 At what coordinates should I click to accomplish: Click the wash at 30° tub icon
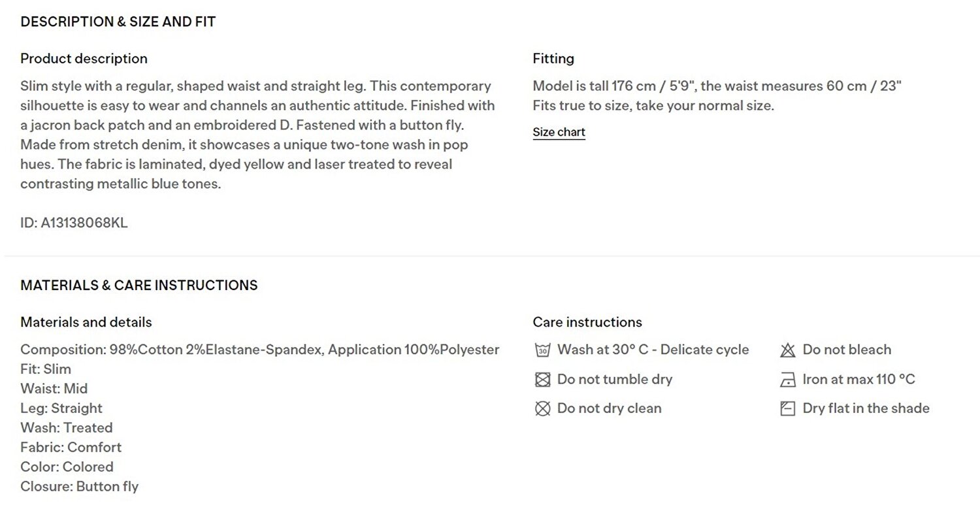click(x=542, y=350)
